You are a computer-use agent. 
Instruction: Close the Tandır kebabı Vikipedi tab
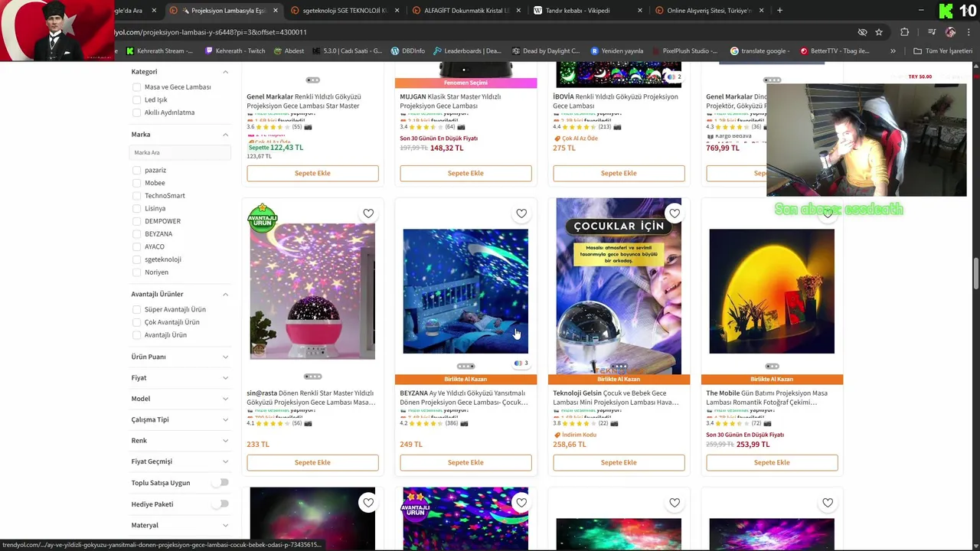pyautogui.click(x=640, y=11)
